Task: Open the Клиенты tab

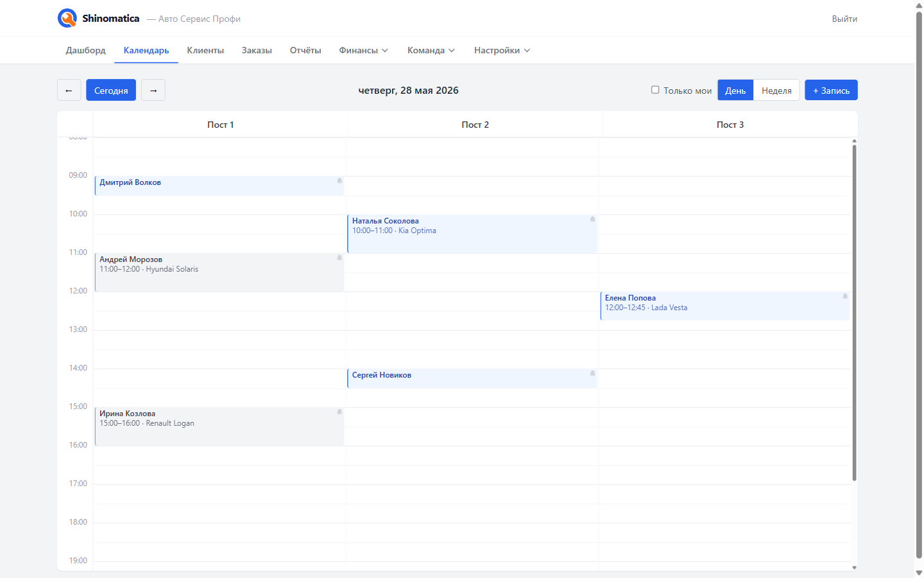Action: 205,50
